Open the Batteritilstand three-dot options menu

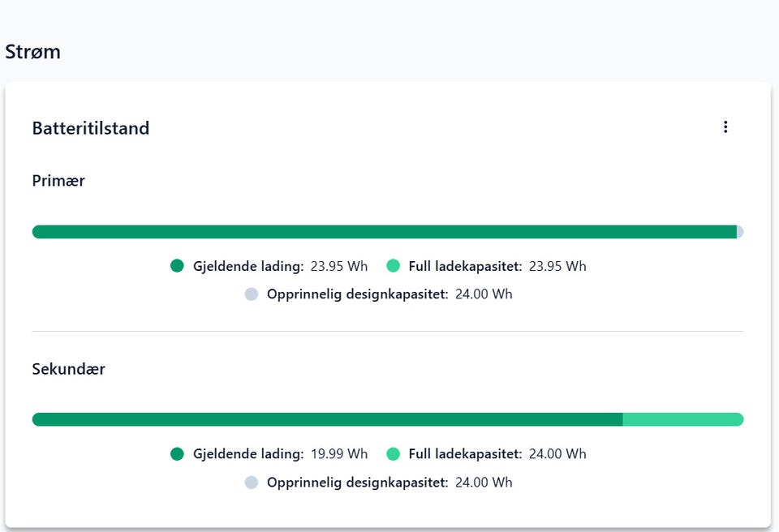[x=725, y=127]
